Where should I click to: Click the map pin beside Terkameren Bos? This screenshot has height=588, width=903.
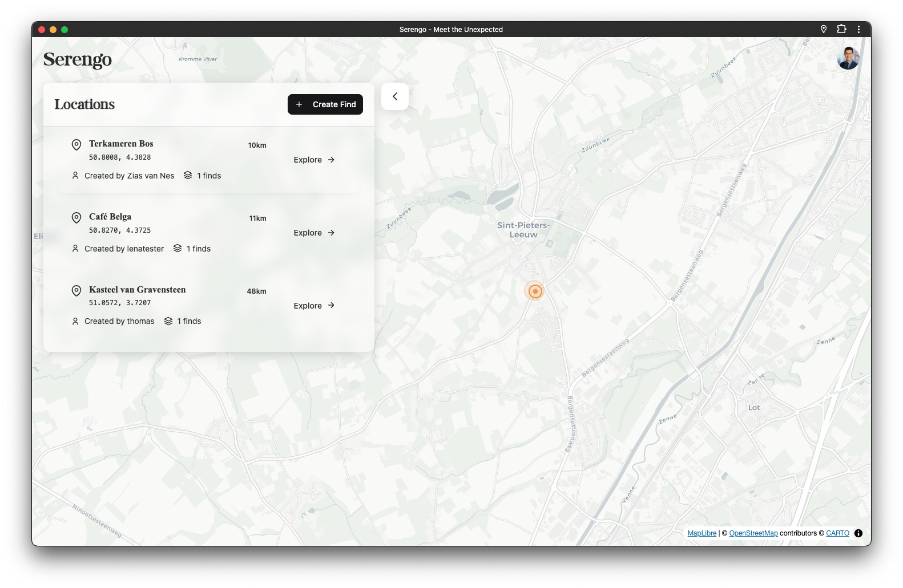click(x=76, y=145)
